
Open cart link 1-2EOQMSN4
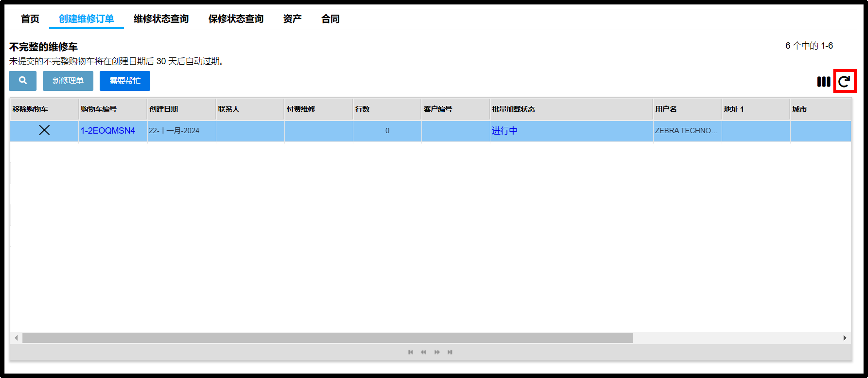coord(108,130)
